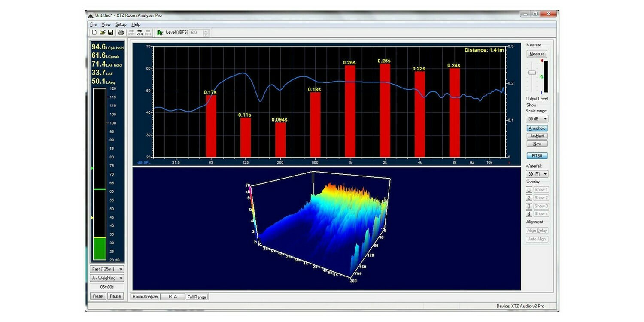The height and width of the screenshot is (322, 644).
Task: Enable Ambient display mode
Action: coord(537,136)
